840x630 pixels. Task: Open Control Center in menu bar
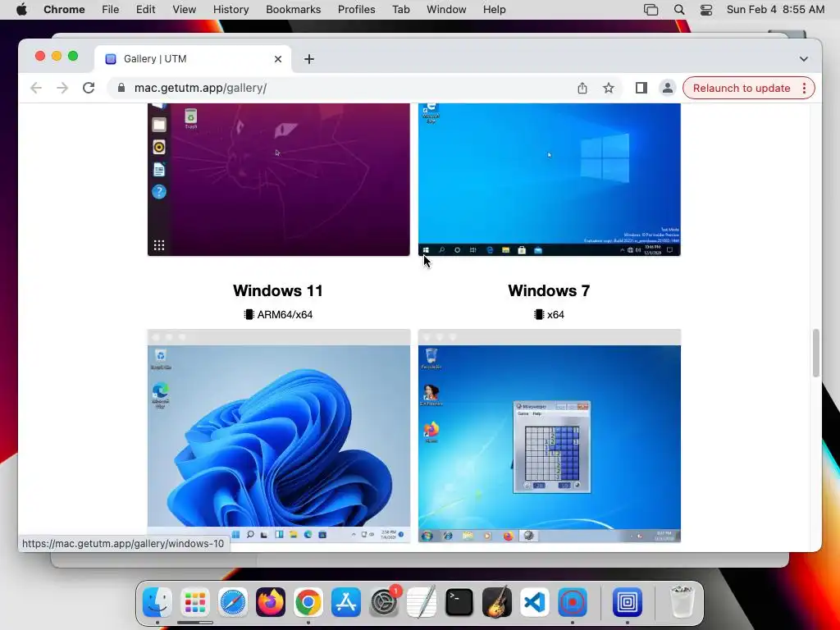click(706, 10)
